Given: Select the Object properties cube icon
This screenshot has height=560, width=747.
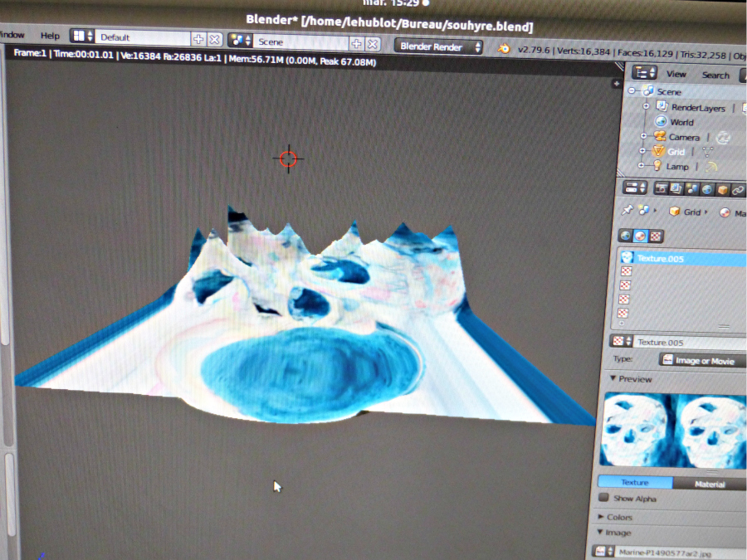Looking at the screenshot, I should (722, 190).
